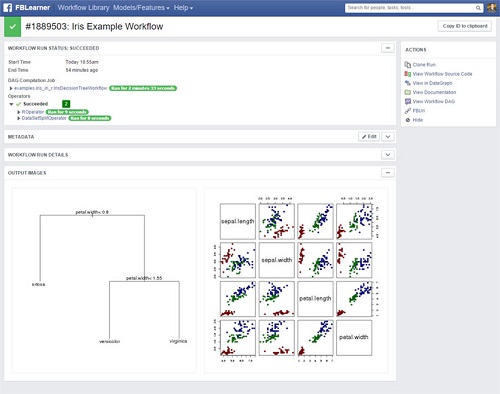Open the scatterplot matrix output image
Image resolution: width=500 pixels, height=394 pixels.
click(x=296, y=280)
